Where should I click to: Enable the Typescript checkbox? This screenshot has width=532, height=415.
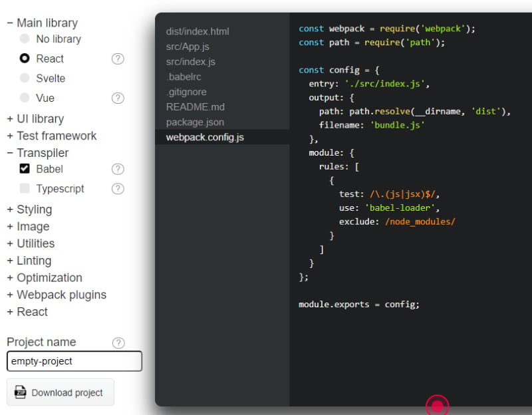25,188
